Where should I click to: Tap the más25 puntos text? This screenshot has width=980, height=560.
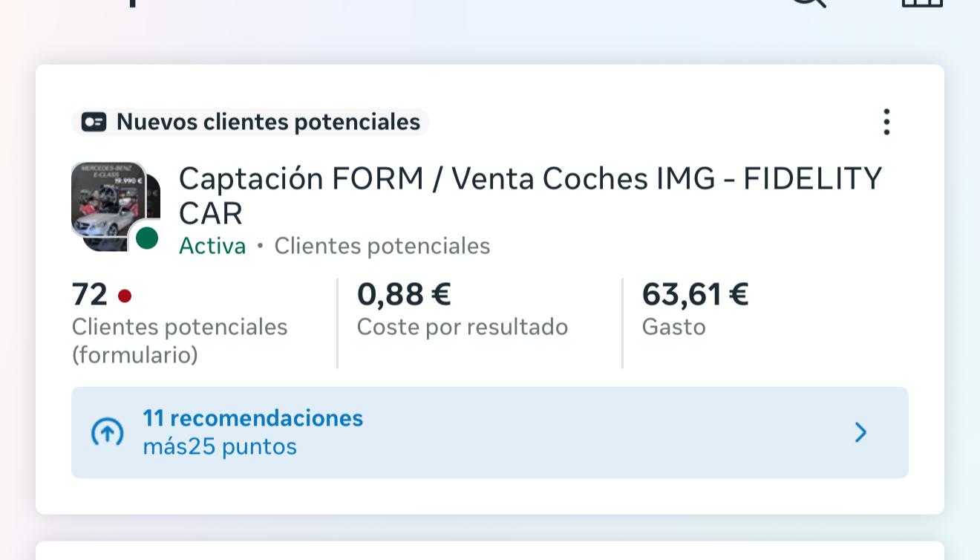220,446
